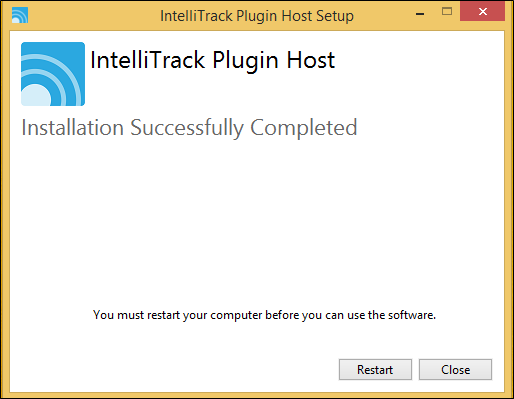Click the white circle inside the large logo
Screen dimensions: 514x399
36,96
